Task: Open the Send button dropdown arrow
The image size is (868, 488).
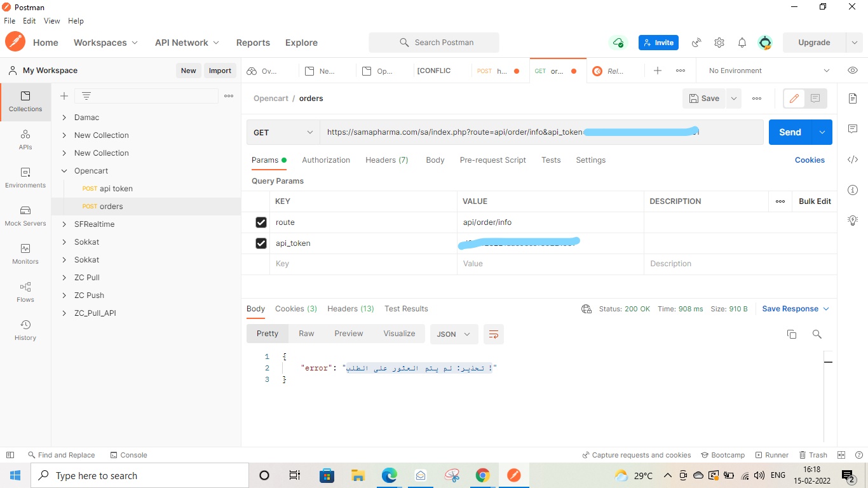Action: point(822,132)
